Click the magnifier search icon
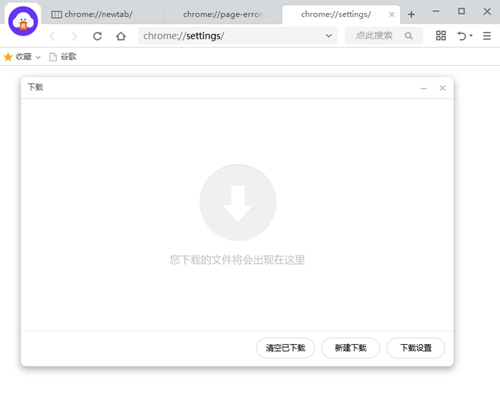 pyautogui.click(x=409, y=36)
